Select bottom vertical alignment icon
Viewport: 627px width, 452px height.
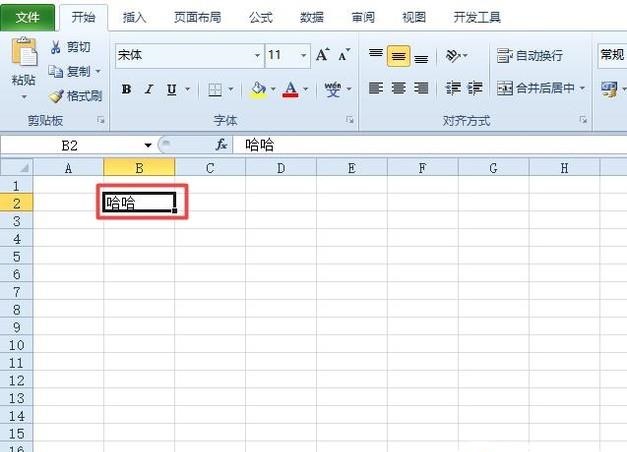point(421,57)
